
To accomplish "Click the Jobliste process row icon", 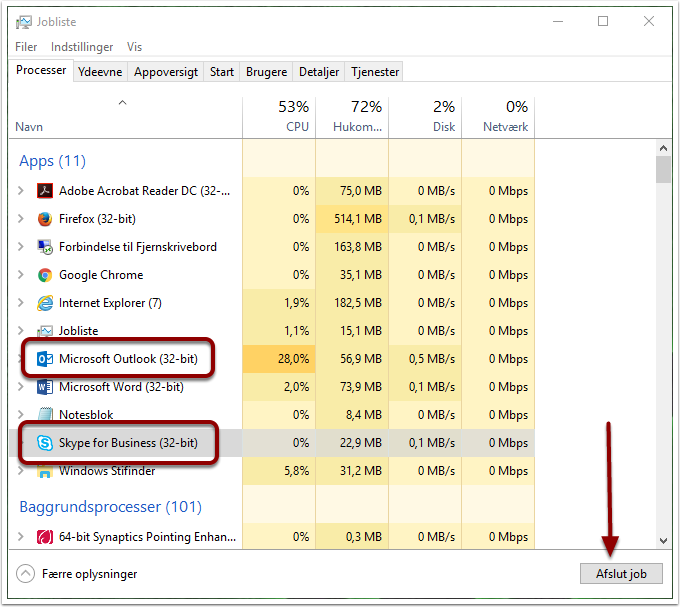I will [45, 332].
